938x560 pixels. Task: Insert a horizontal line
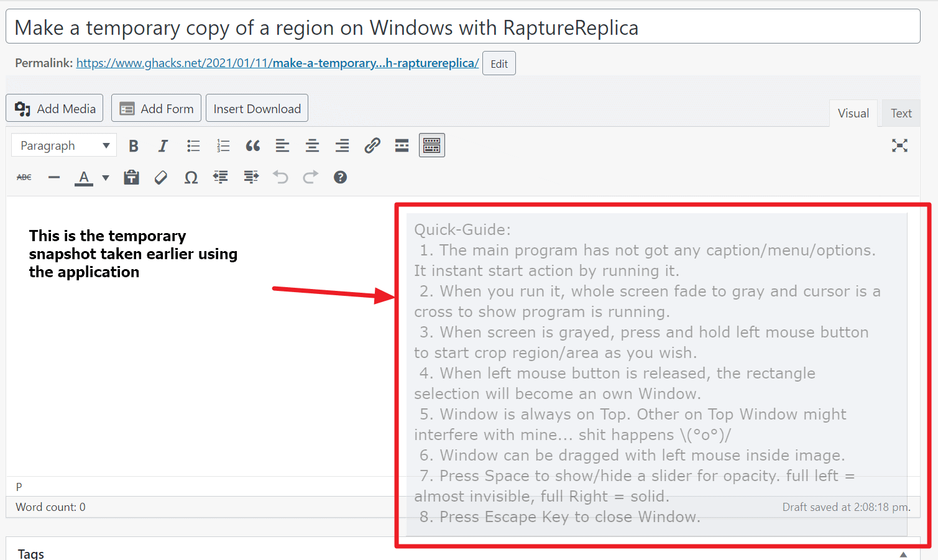(x=54, y=177)
